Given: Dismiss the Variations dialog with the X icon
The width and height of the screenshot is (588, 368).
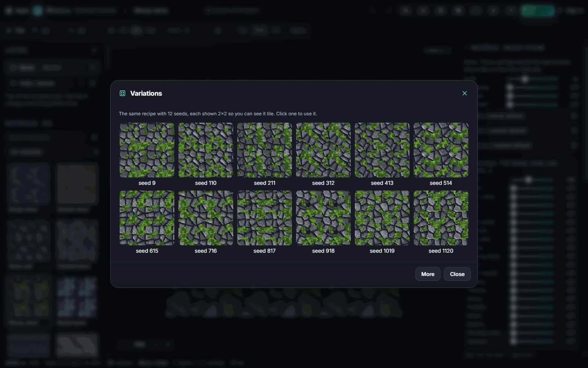Looking at the screenshot, I should click(465, 93).
